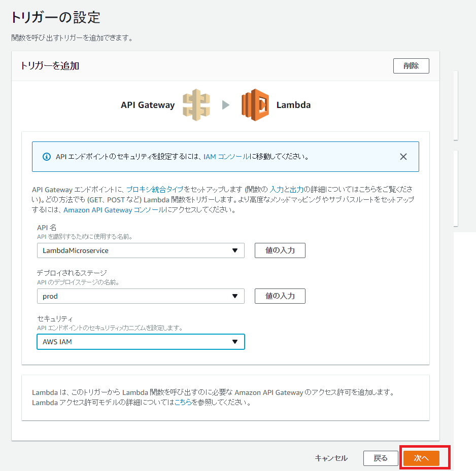This screenshot has width=476, height=471.
Task: Click 値の入力 button next to prod stage
Action: click(280, 296)
